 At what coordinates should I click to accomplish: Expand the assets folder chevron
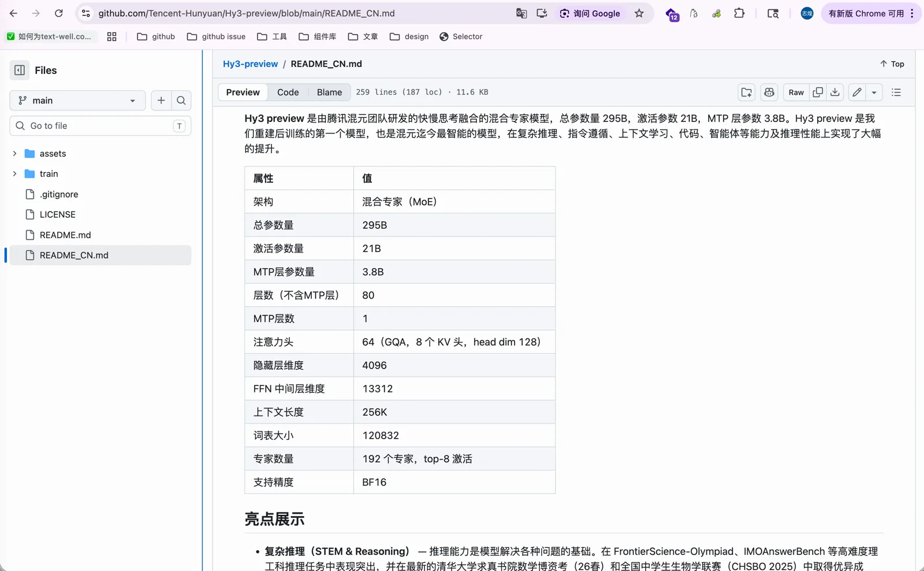pyautogui.click(x=14, y=154)
